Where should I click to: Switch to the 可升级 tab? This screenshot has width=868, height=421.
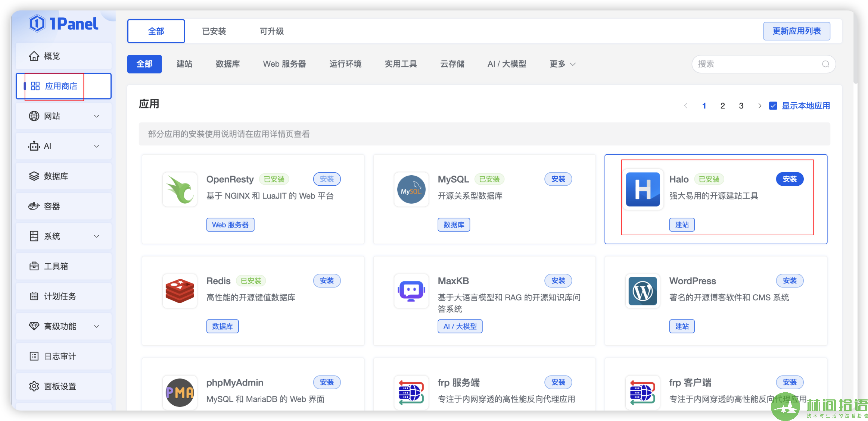coord(272,31)
